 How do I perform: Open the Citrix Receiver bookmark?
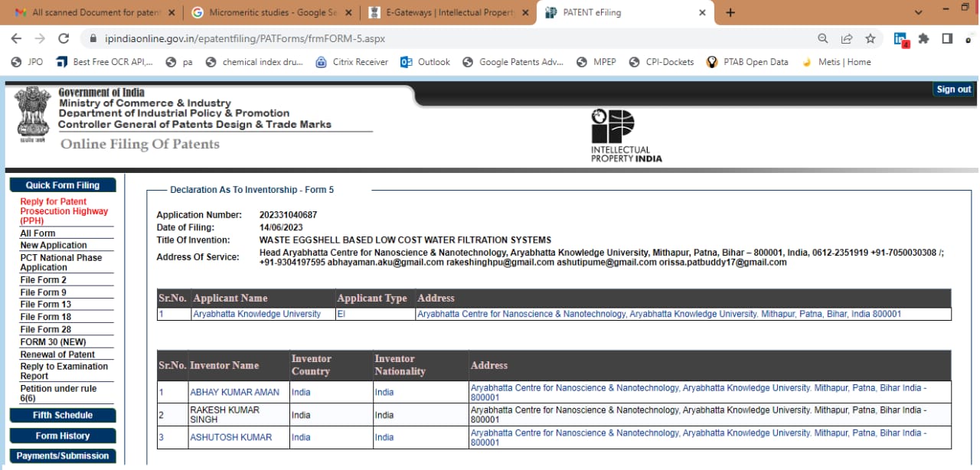pos(352,62)
